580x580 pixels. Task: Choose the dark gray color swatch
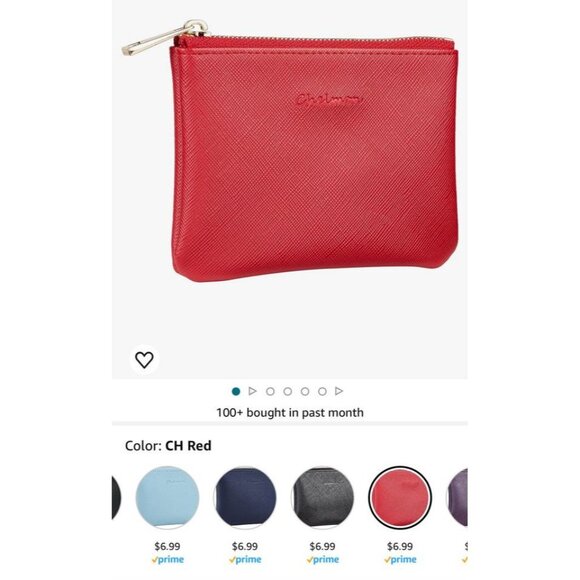click(323, 497)
